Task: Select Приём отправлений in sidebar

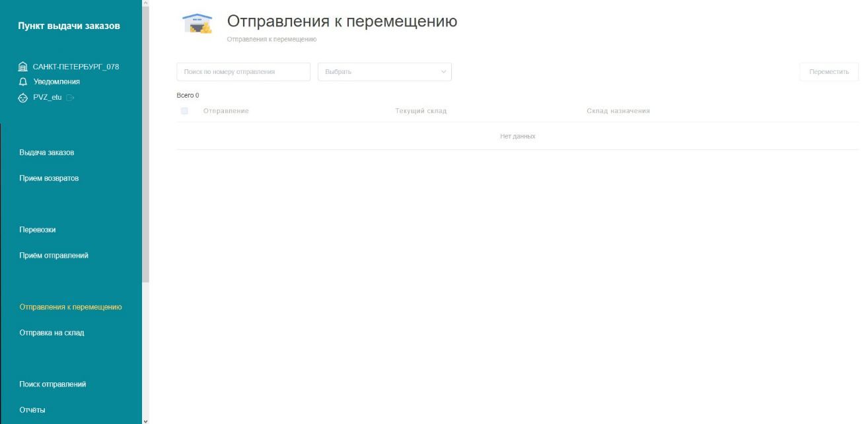Action: [54, 256]
